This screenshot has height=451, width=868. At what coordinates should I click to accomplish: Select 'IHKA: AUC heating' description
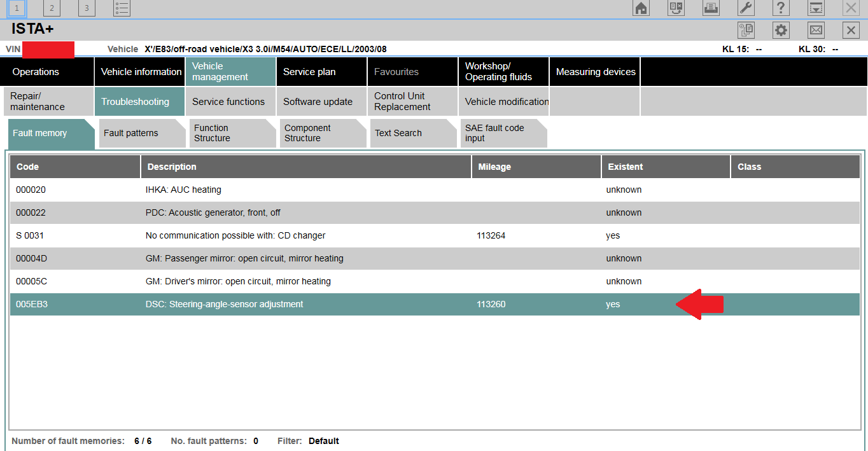click(183, 190)
